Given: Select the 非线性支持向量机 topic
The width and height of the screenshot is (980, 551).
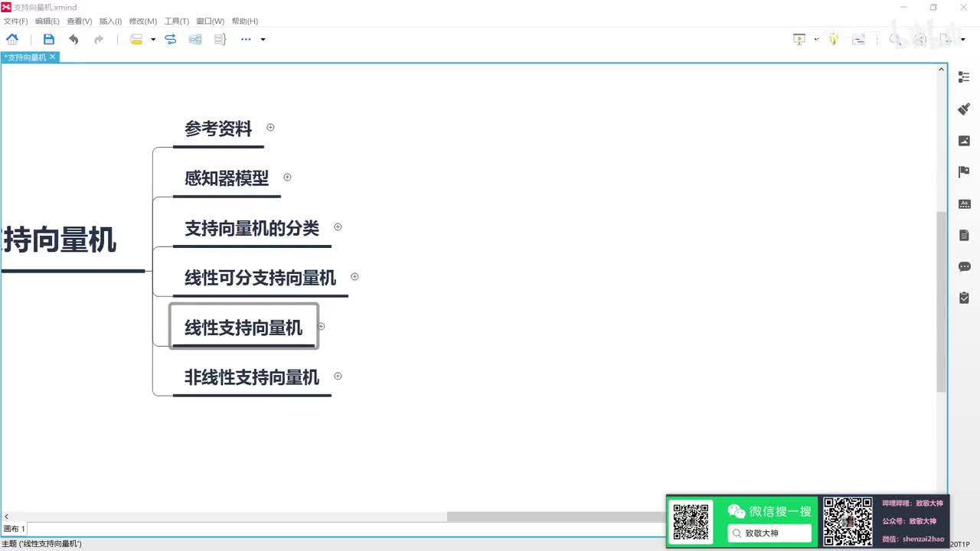Looking at the screenshot, I should (x=252, y=377).
